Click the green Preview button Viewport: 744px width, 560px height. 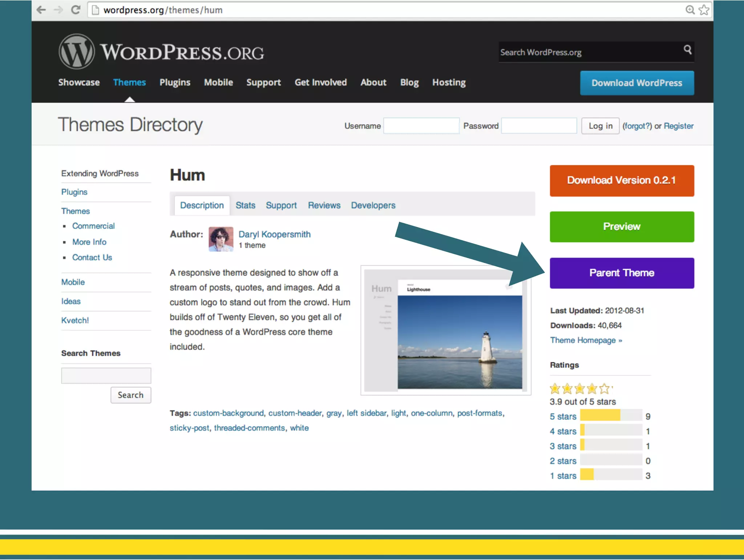pyautogui.click(x=622, y=226)
